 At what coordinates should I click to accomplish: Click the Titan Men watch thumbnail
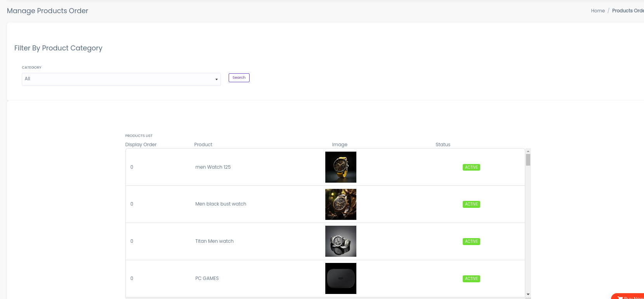(x=340, y=241)
